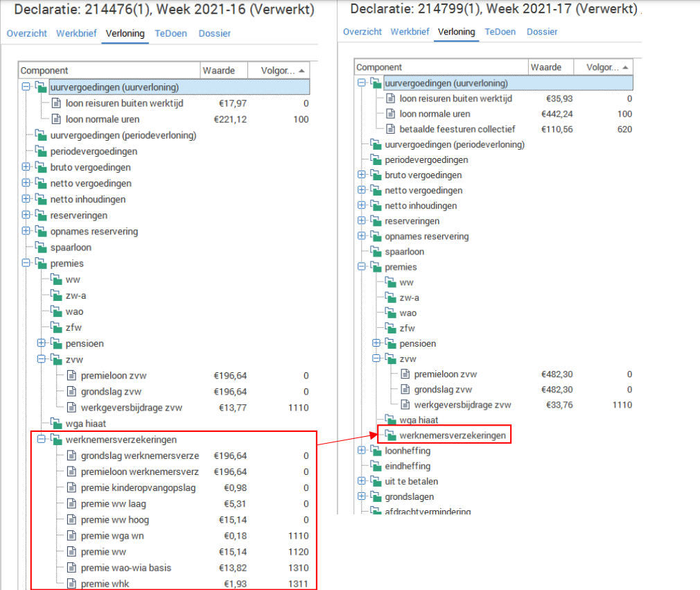Click folder icon next to loonheffing

[x=376, y=451]
